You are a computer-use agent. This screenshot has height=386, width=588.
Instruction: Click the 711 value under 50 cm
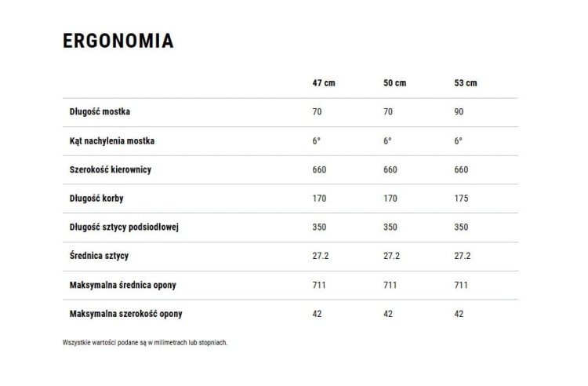coord(390,285)
